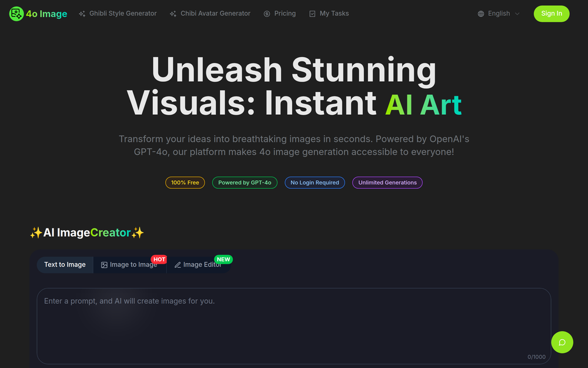Click the AI ImageCreator heading

tap(87, 233)
